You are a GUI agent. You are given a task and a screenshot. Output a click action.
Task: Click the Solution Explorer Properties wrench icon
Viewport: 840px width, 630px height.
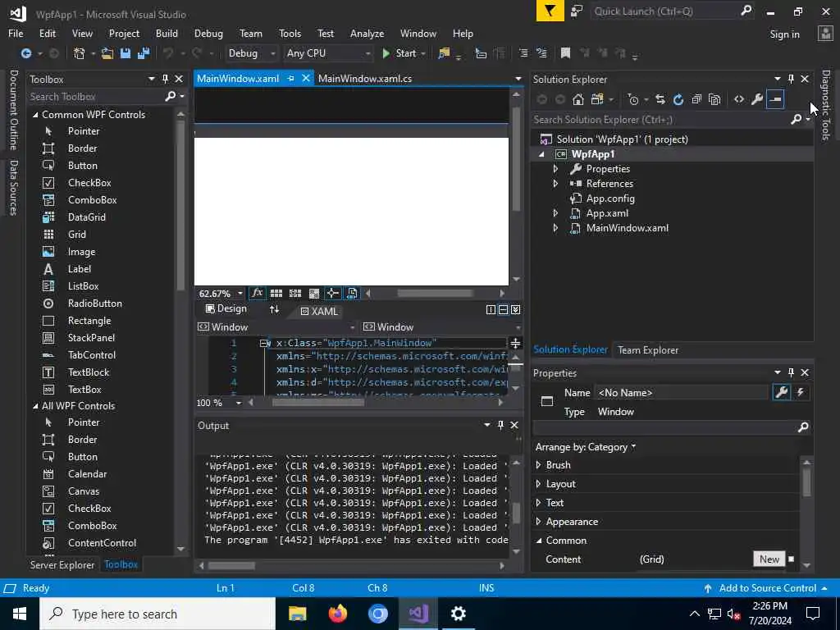click(x=757, y=99)
